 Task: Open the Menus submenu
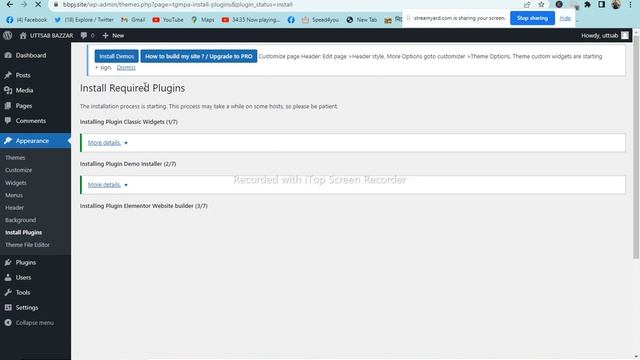click(14, 195)
